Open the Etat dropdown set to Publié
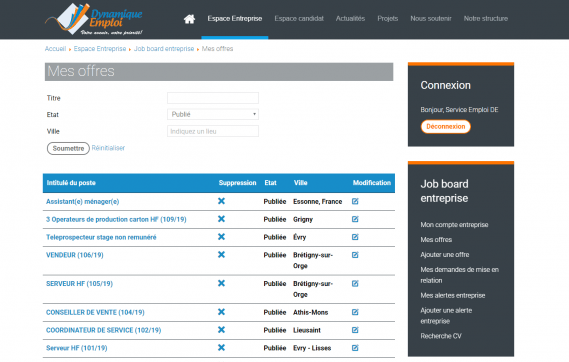 [x=213, y=114]
